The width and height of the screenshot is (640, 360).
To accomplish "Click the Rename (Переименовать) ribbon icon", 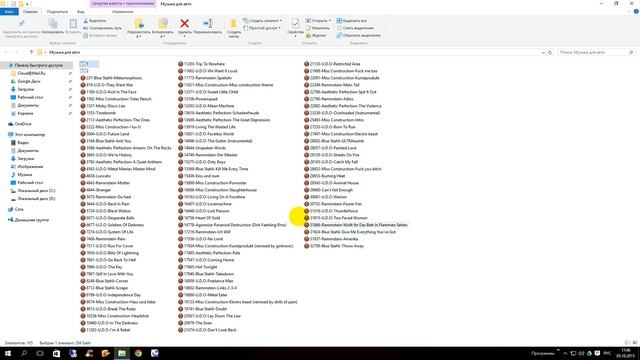I will tap(207, 24).
